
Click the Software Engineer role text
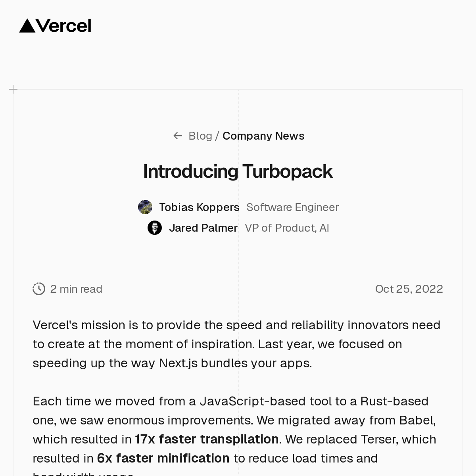(x=292, y=207)
